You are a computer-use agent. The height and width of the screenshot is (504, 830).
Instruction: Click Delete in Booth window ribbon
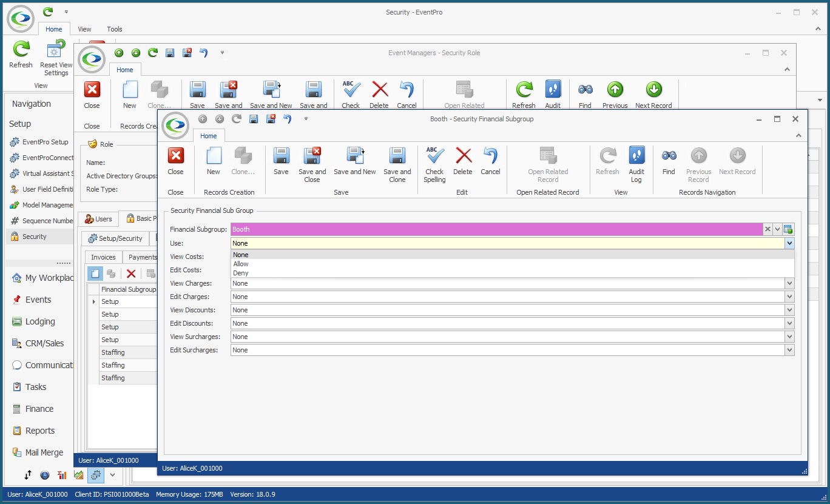click(x=463, y=161)
